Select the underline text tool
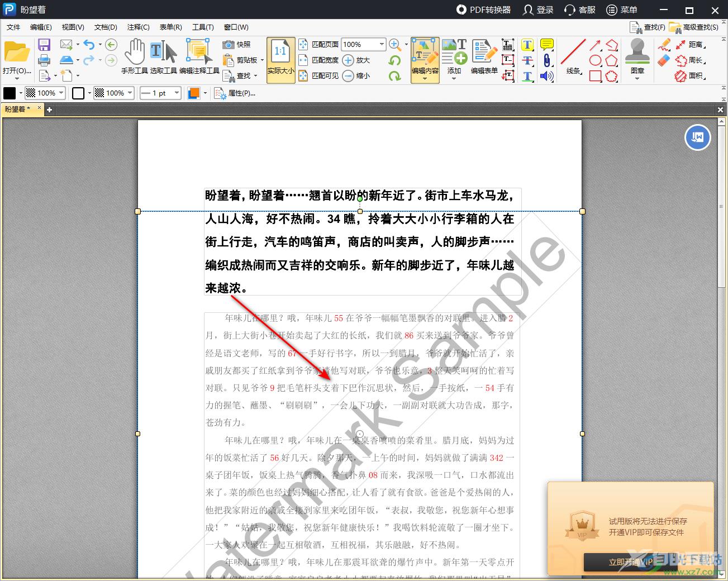The width and height of the screenshot is (728, 581). (527, 76)
